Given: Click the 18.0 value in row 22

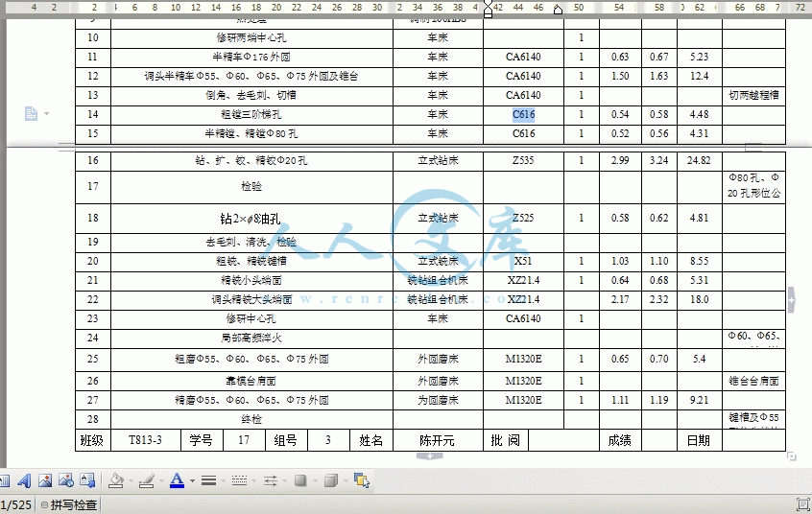Looking at the screenshot, I should click(x=699, y=299).
